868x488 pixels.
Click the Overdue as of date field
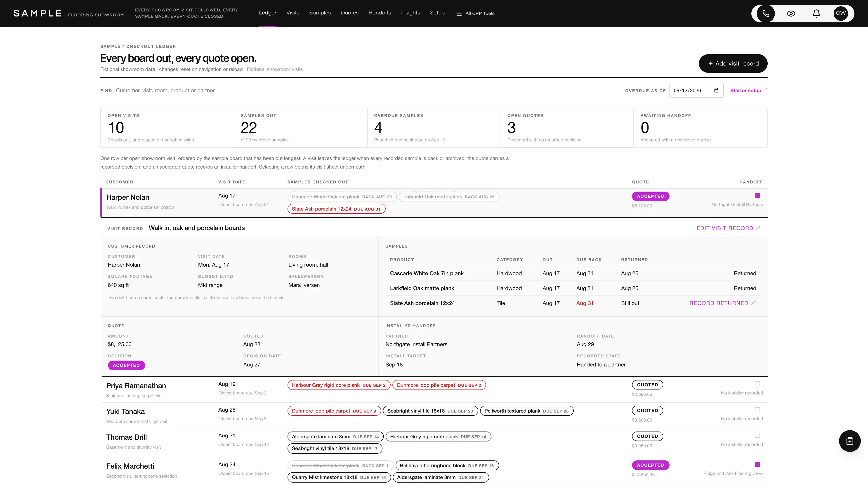coord(696,91)
